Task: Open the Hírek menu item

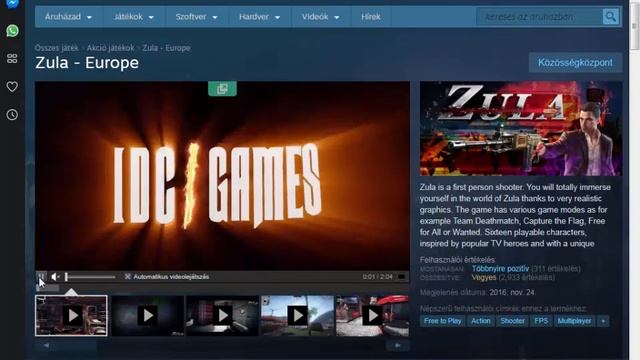Action: point(371,17)
